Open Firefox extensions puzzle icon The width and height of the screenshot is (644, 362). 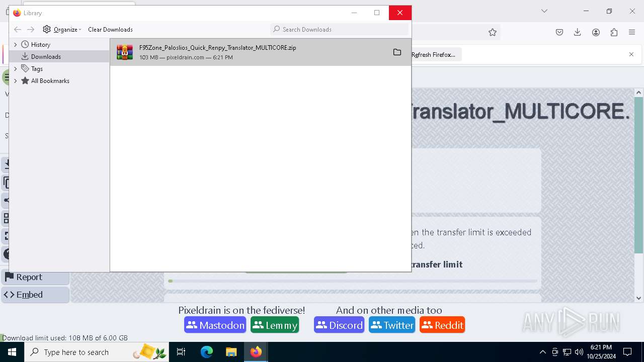click(614, 32)
